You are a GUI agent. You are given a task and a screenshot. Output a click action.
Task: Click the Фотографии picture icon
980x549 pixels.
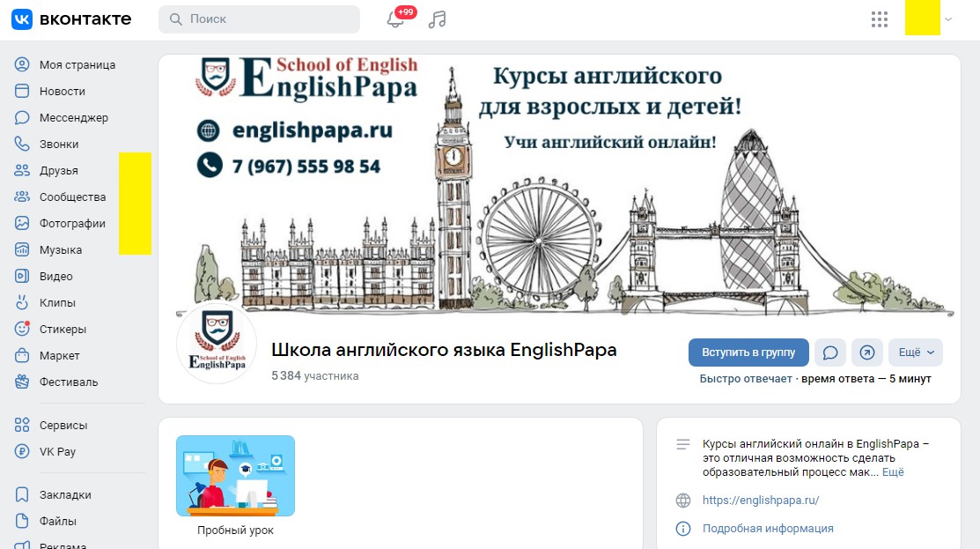pyautogui.click(x=22, y=223)
